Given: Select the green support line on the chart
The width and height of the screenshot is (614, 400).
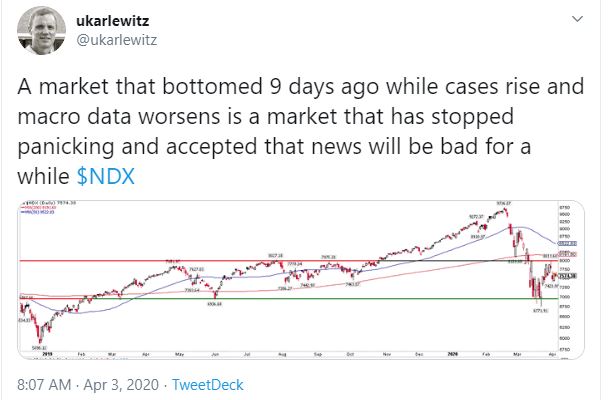Looking at the screenshot, I should pyautogui.click(x=289, y=299).
